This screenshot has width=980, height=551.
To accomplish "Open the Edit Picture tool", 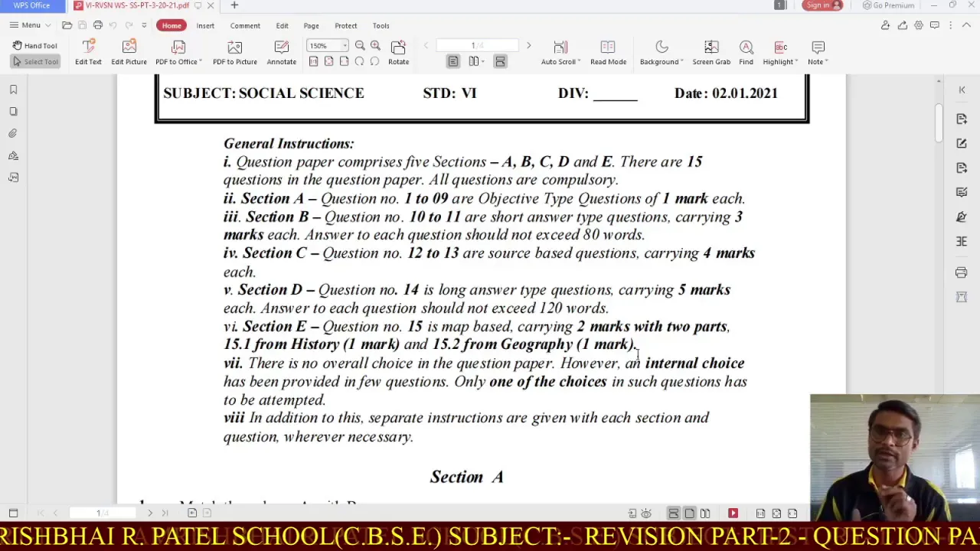I will tap(129, 53).
